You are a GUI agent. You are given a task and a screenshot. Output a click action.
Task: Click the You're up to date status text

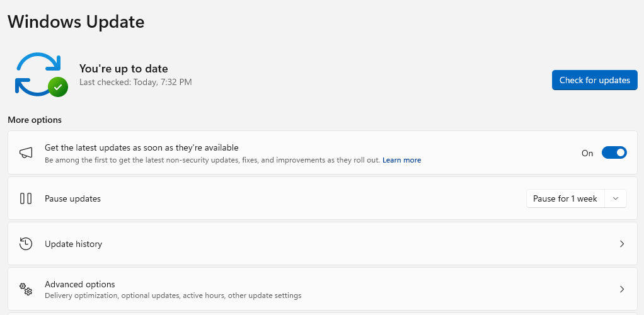[x=124, y=69]
